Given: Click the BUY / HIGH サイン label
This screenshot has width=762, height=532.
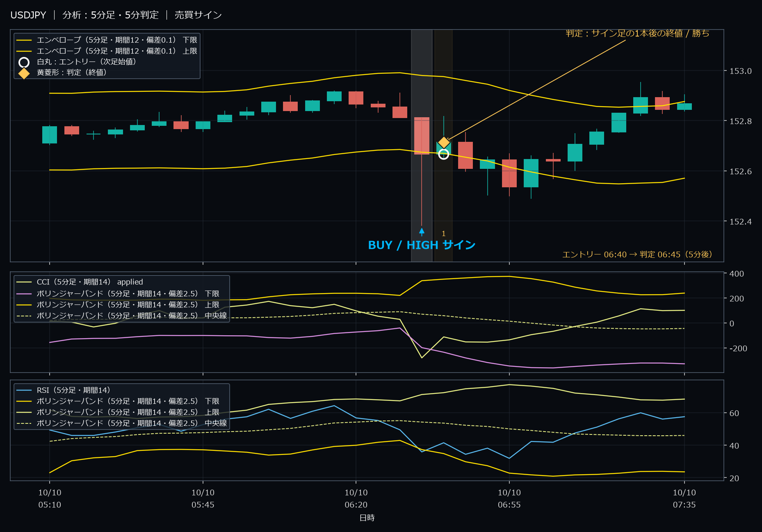Looking at the screenshot, I should 422,245.
